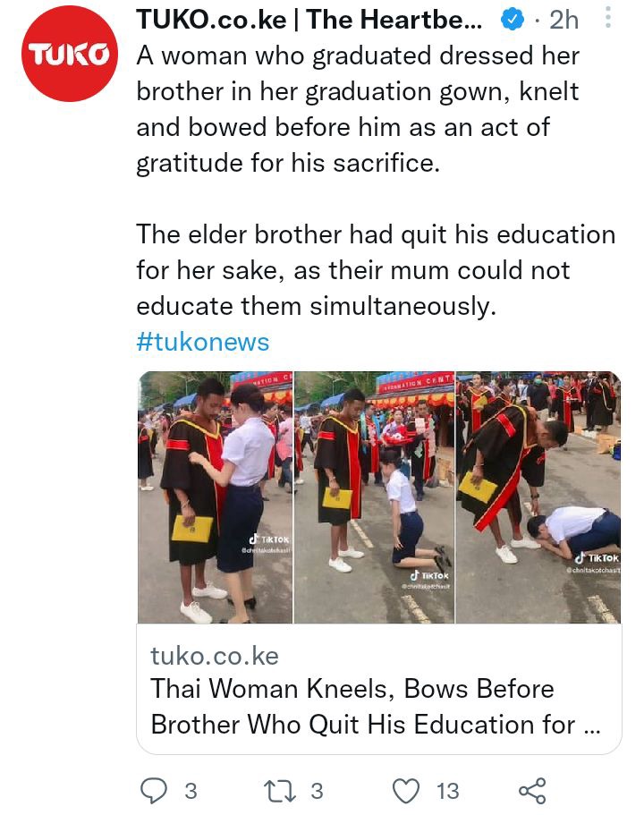Click the tuko.co.ke domain in link card

click(215, 656)
